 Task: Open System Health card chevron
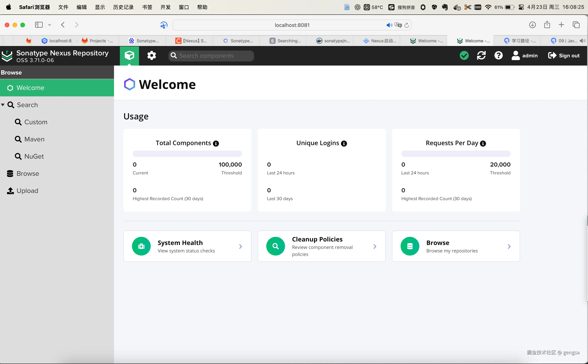240,247
